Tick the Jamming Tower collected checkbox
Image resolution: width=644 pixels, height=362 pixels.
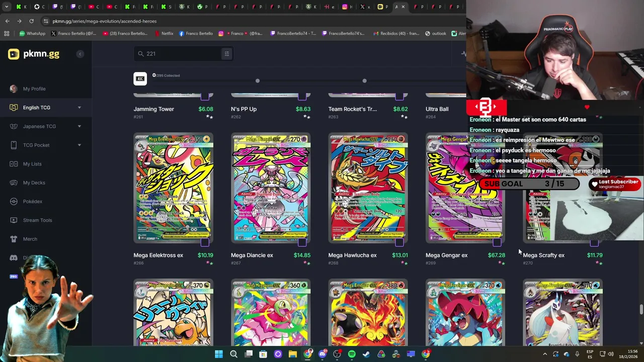point(205,96)
